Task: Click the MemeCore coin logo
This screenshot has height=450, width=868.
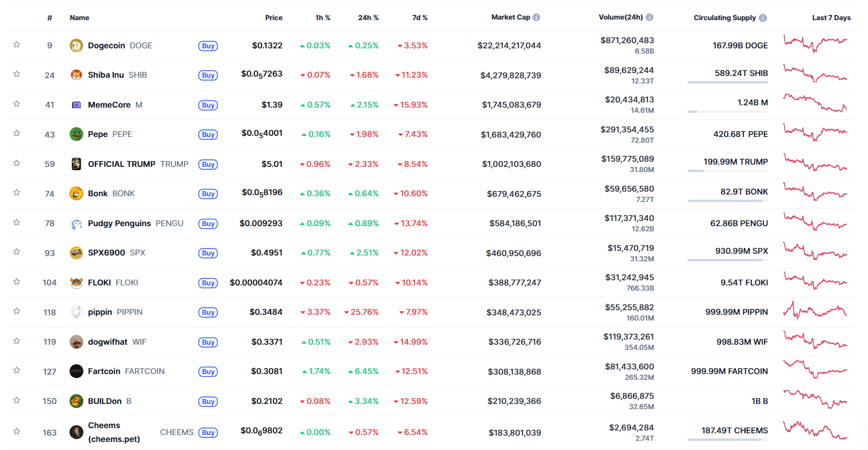Action: [75, 105]
